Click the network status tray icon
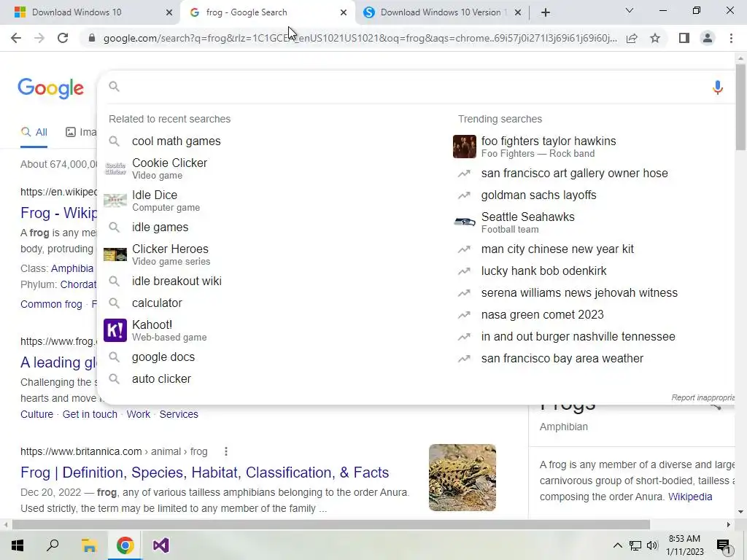This screenshot has width=747, height=560. [635, 545]
